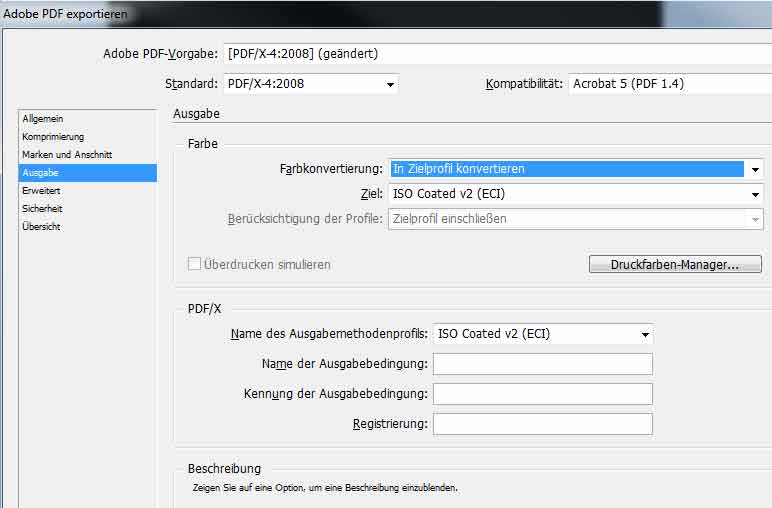Switch to the Komprimierung section
The width and height of the screenshot is (772, 508).
[x=88, y=137]
